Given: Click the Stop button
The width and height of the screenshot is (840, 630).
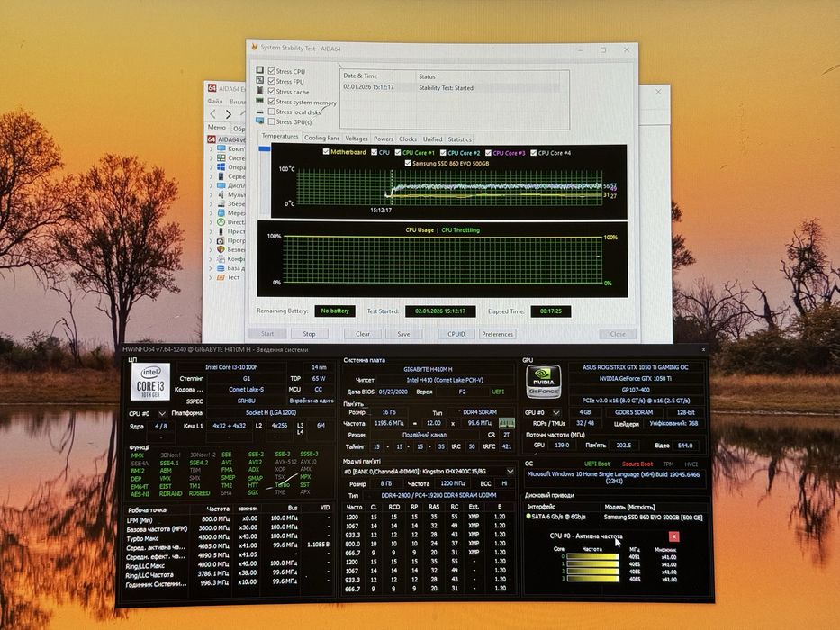Looking at the screenshot, I should 309,333.
